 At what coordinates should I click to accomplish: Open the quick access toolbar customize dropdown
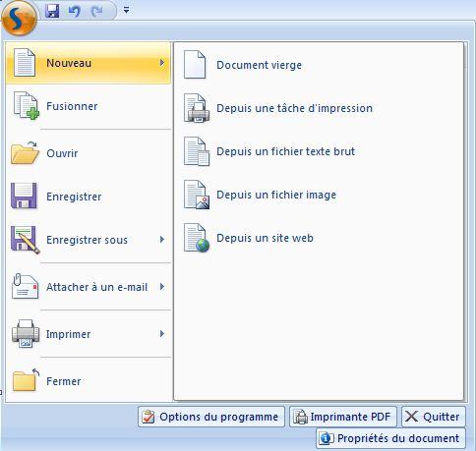point(126,10)
